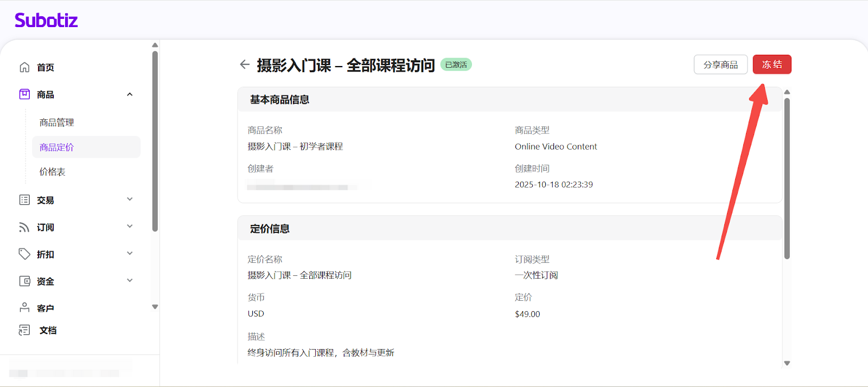The height and width of the screenshot is (387, 868).
Task: Click the 资金 wallet icon
Action: (x=24, y=281)
